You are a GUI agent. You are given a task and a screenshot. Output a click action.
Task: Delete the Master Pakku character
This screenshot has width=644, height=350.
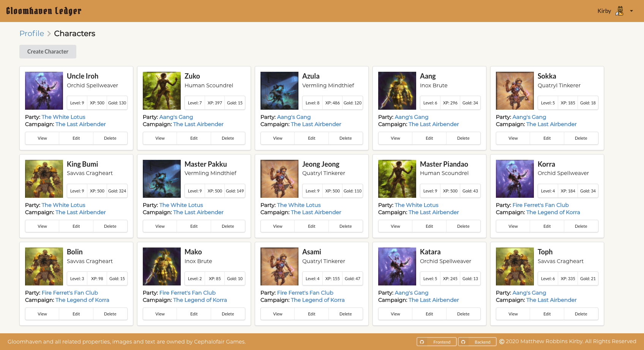click(x=228, y=226)
